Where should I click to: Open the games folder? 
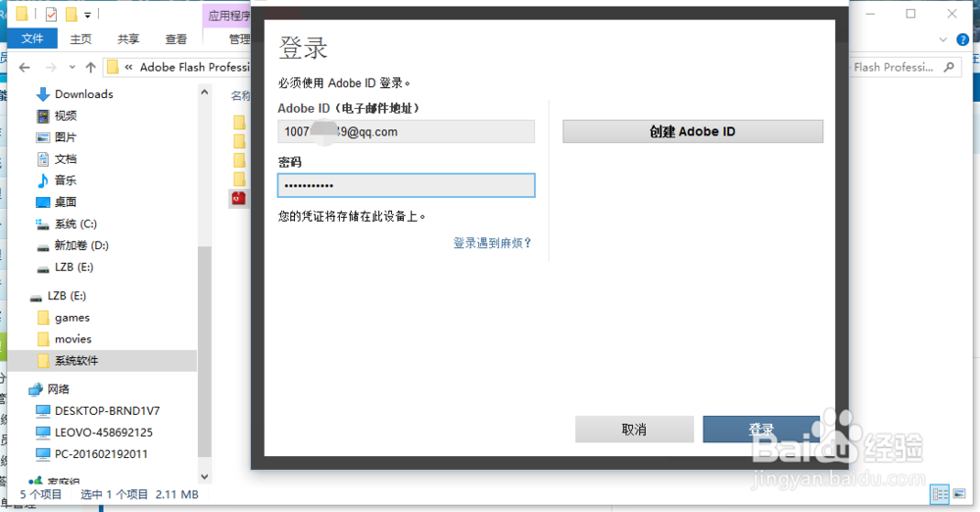click(x=72, y=318)
